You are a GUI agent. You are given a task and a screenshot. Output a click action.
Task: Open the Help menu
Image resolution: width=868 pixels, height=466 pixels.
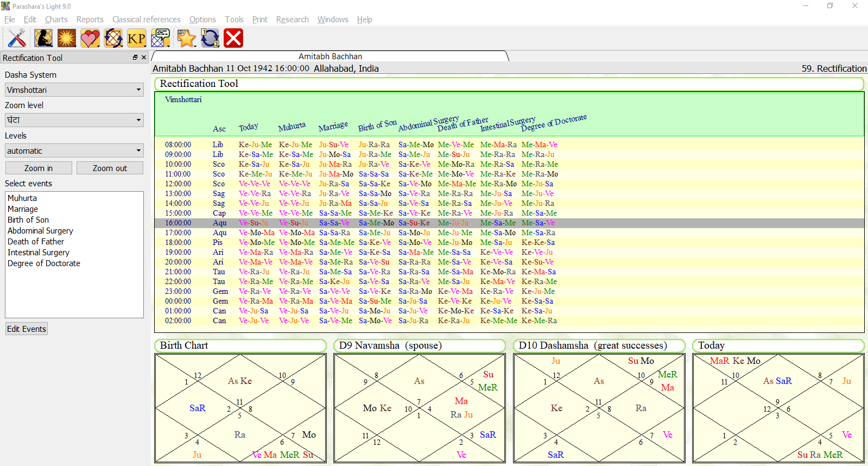point(365,20)
